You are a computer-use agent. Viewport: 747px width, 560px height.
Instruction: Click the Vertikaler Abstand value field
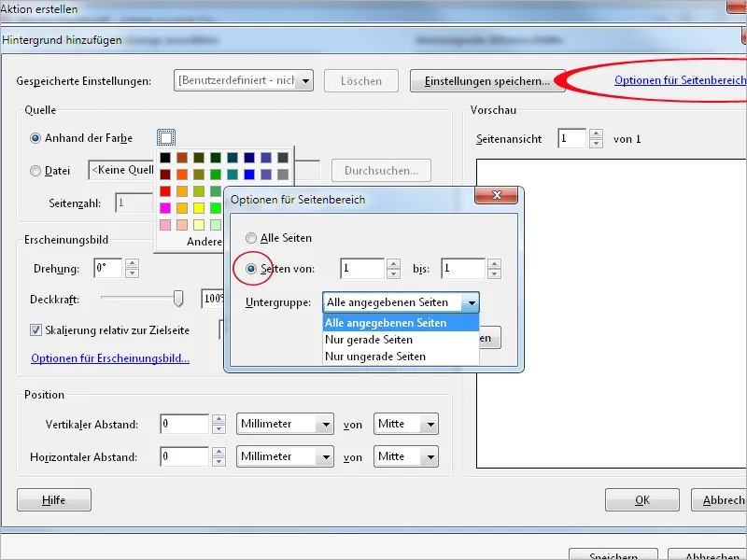click(x=184, y=424)
